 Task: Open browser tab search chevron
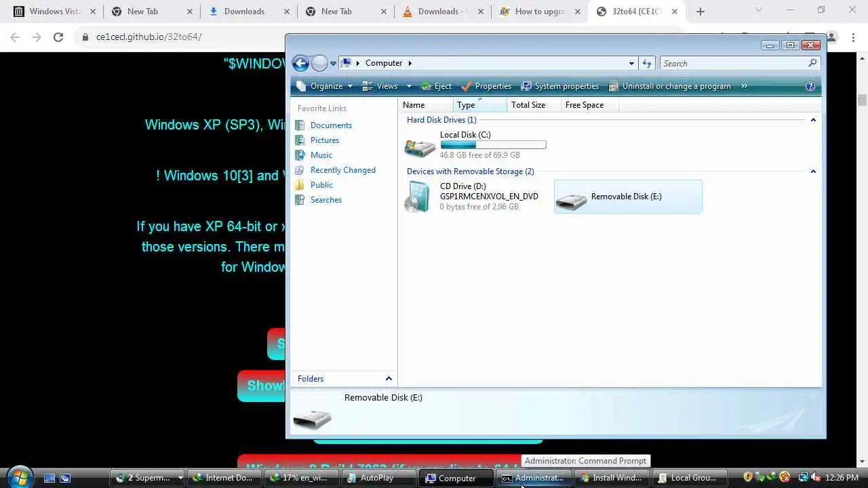tap(759, 10)
